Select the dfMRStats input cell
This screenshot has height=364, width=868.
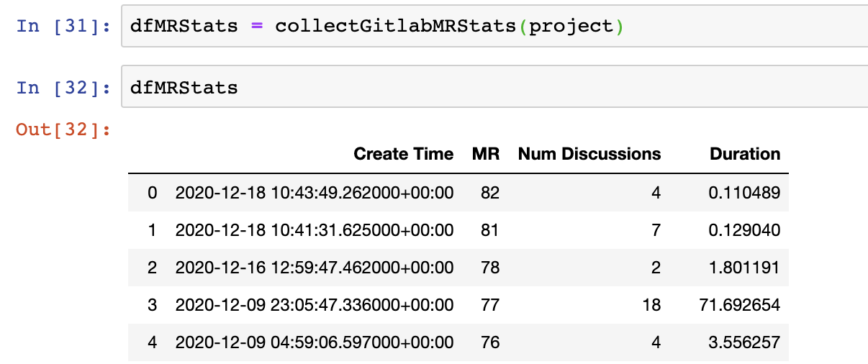495,88
